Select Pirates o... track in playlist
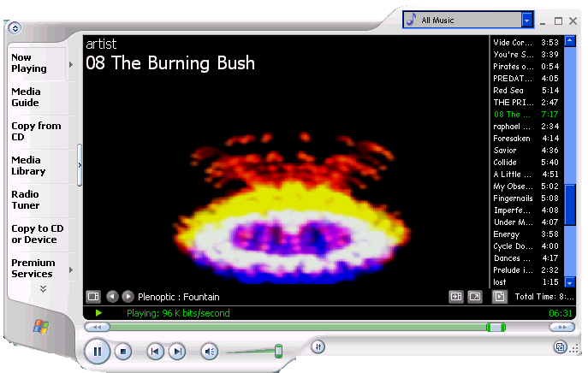 (x=526, y=67)
